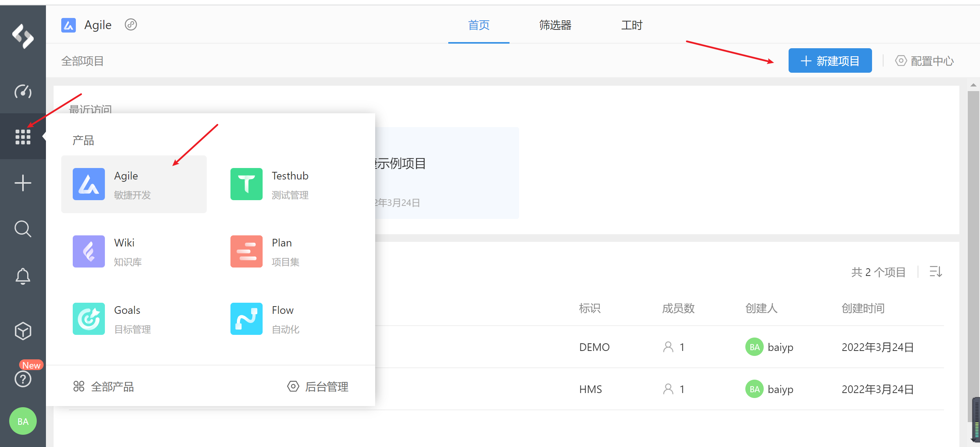The height and width of the screenshot is (447, 980).
Task: Click the plus create icon in sidebar
Action: [23, 183]
